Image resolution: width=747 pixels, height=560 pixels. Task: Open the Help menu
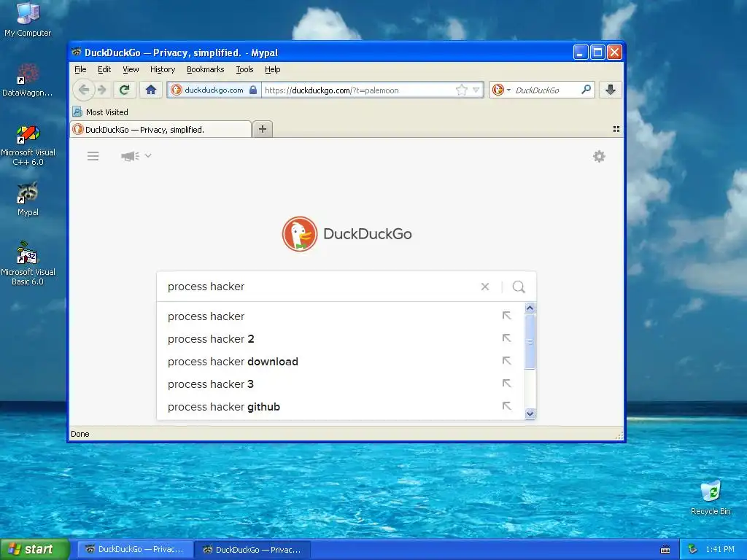point(273,69)
